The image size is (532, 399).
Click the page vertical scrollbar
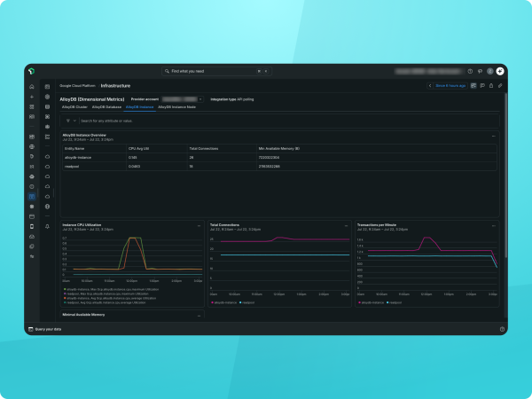505,176
